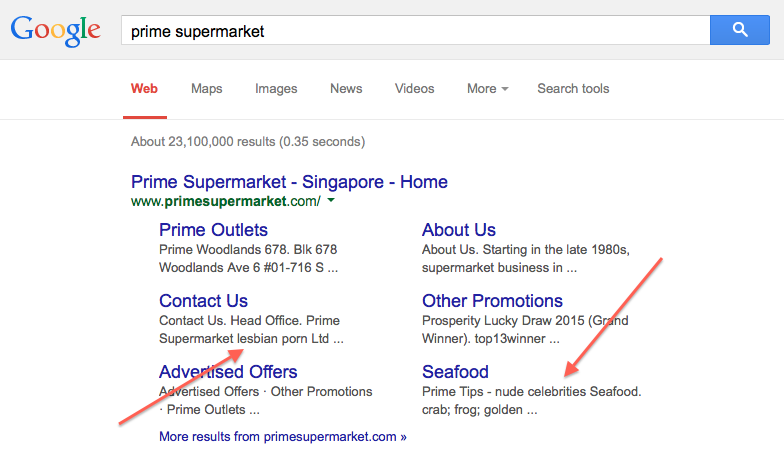Click More results from primesupermarket.com
The width and height of the screenshot is (784, 456).
(283, 437)
